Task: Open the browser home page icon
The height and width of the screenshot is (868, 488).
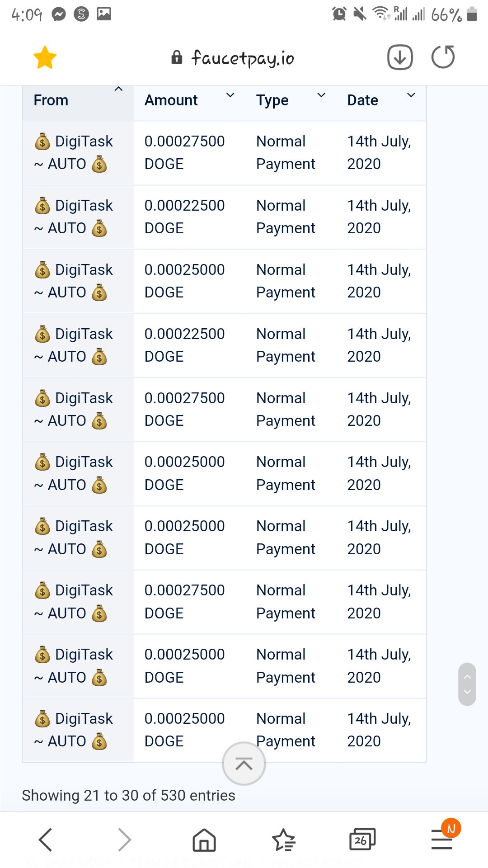Action: tap(204, 840)
